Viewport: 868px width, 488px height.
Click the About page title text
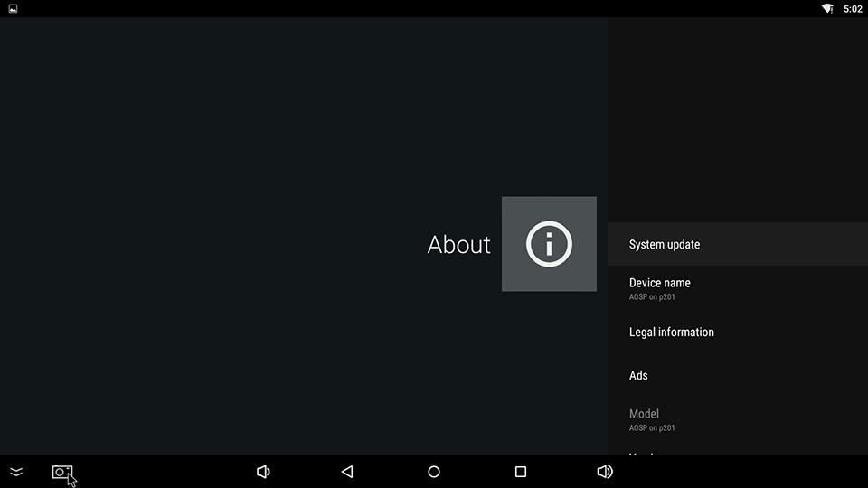pos(458,244)
